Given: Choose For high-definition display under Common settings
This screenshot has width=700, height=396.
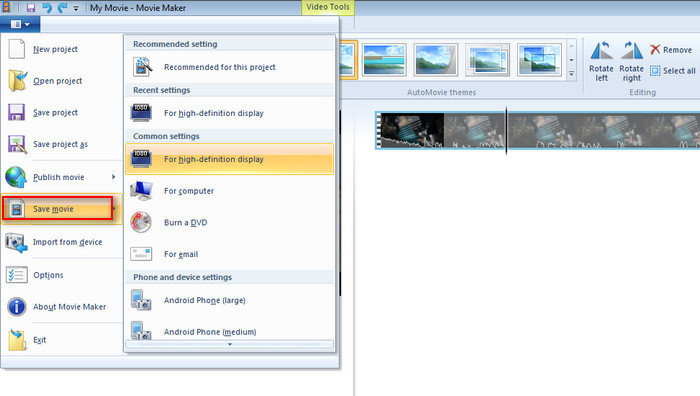Looking at the screenshot, I should tap(229, 159).
